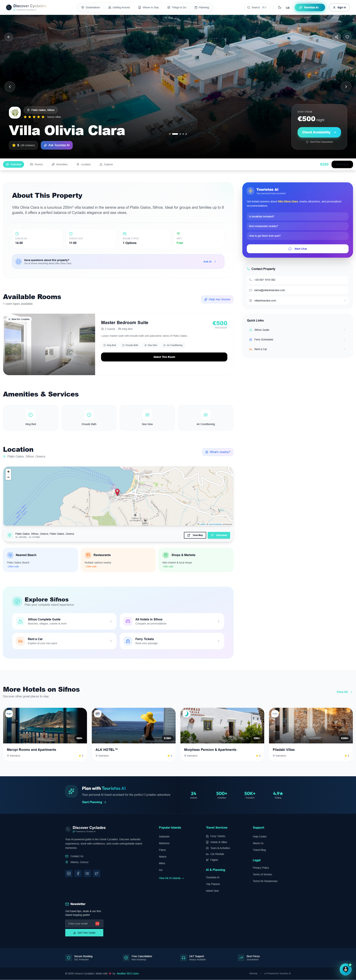Click the Instagram icon in footer
Viewport: 356px width, 980px height.
click(69, 873)
